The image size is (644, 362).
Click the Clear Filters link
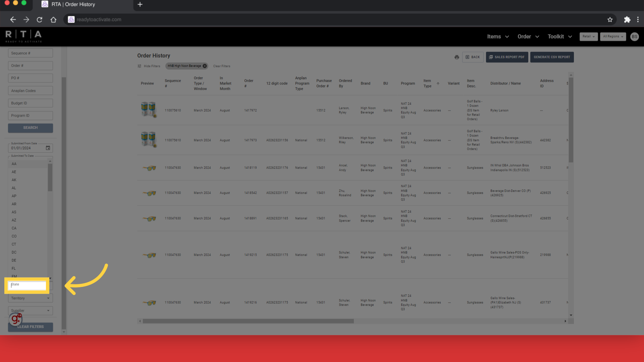click(x=222, y=66)
